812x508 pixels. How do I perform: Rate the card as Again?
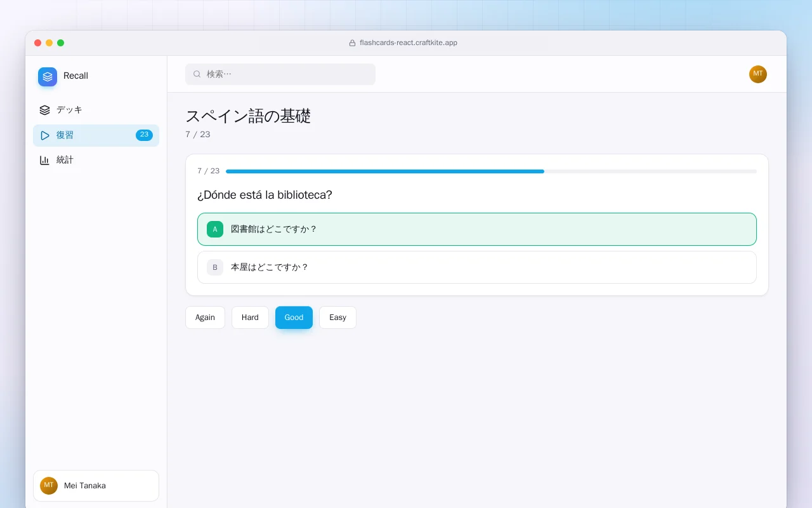(x=205, y=317)
